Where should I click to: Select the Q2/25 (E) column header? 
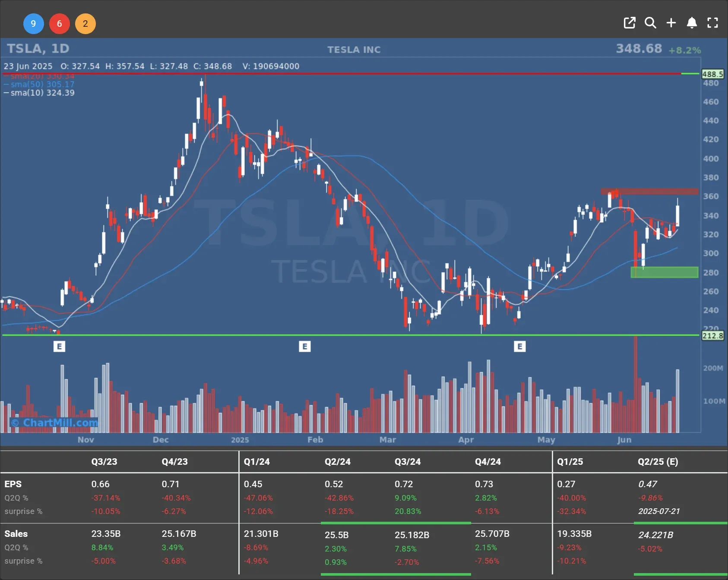[x=658, y=462]
